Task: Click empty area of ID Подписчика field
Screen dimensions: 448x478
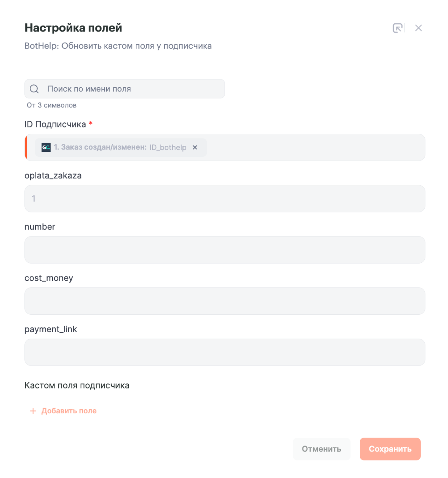Action: (315, 147)
